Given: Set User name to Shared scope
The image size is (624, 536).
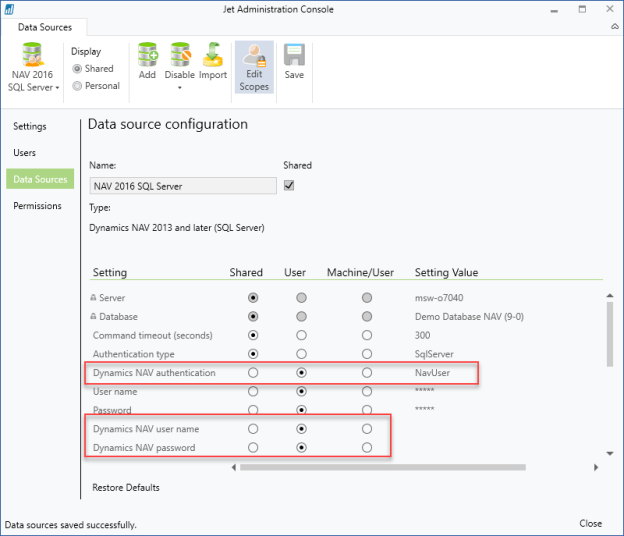Looking at the screenshot, I should tap(253, 392).
